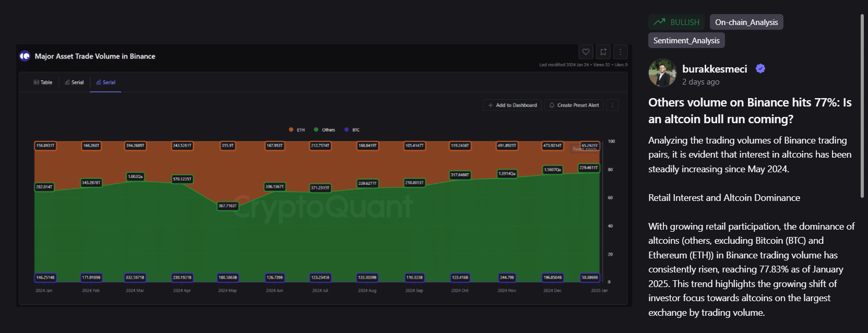The height and width of the screenshot is (333, 868).
Task: Click the Last modified 2024 Jan 24 text
Action: 564,65
